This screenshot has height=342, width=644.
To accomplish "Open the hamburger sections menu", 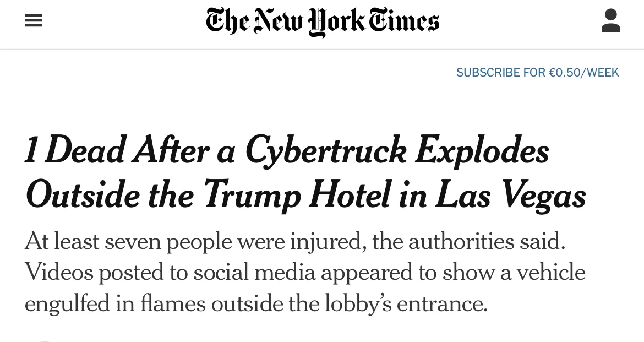I will (34, 21).
